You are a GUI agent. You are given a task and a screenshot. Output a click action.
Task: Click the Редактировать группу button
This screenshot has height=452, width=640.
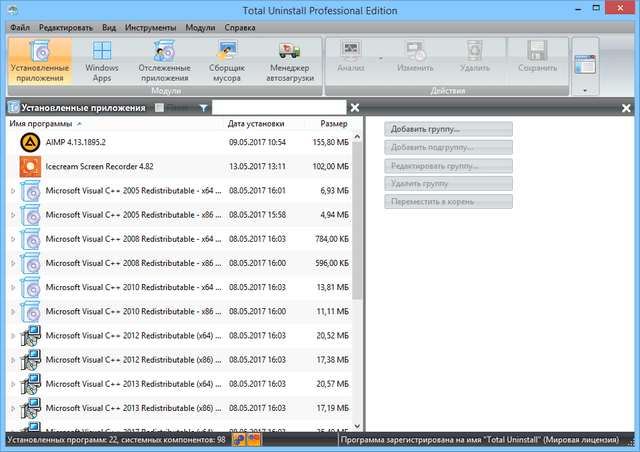coord(448,166)
